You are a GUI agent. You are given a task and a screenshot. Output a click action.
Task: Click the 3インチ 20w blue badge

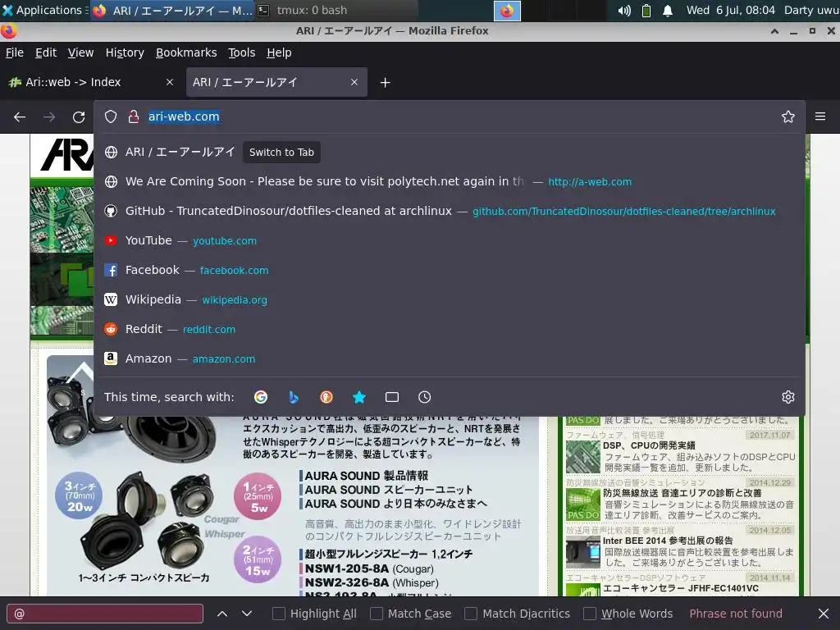[x=79, y=495]
